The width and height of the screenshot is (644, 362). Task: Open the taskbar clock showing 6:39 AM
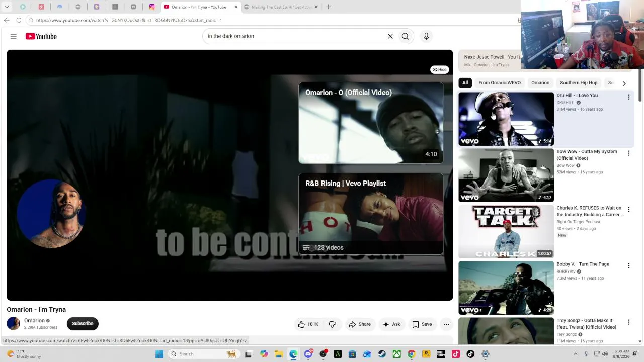(x=621, y=354)
